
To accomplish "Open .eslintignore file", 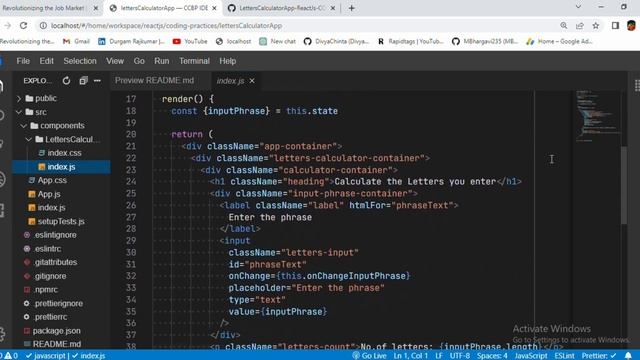I will [x=55, y=235].
